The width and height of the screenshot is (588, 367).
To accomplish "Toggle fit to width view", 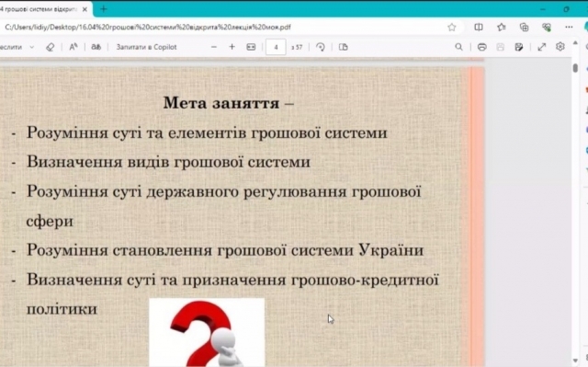I will [x=251, y=47].
